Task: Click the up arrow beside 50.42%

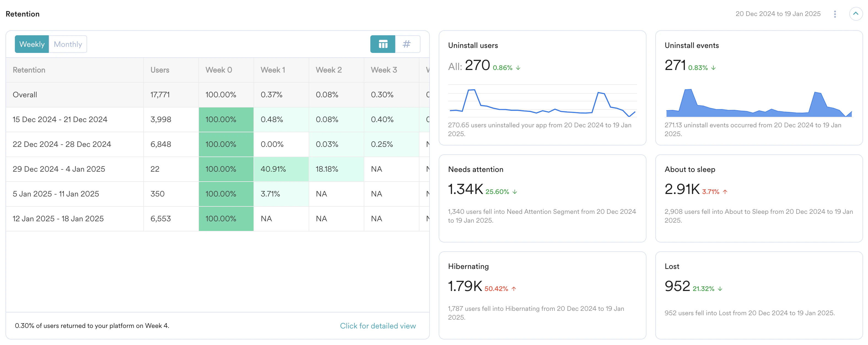Action: point(514,289)
